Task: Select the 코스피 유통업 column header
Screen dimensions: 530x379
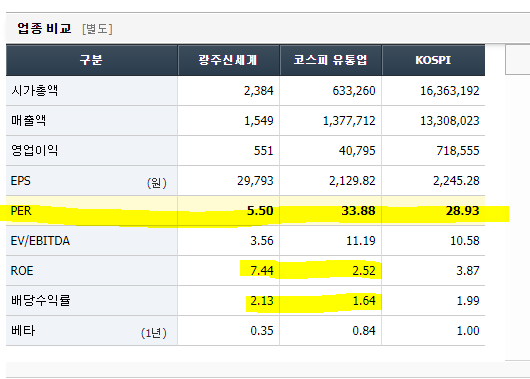Action: (331, 60)
